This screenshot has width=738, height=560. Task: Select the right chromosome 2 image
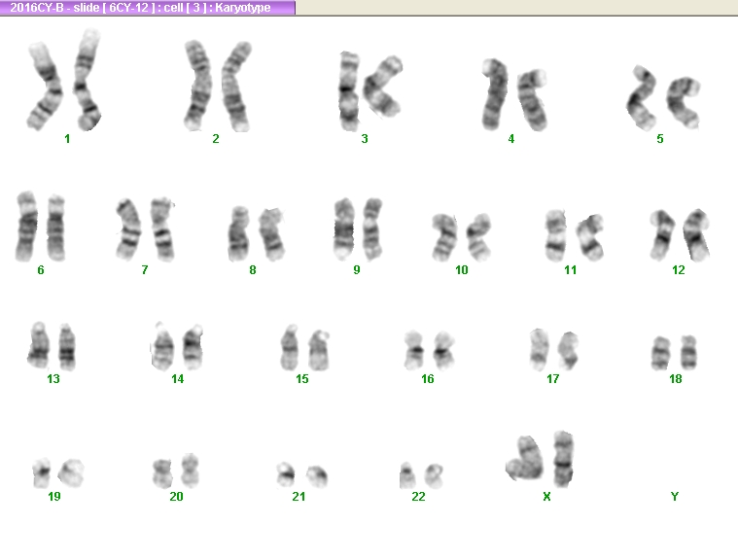click(236, 87)
